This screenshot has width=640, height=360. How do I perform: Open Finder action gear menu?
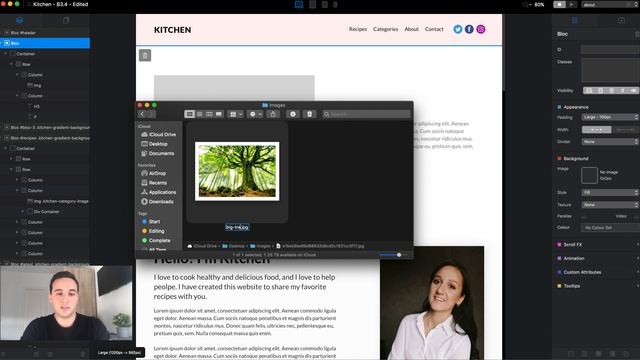256,114
